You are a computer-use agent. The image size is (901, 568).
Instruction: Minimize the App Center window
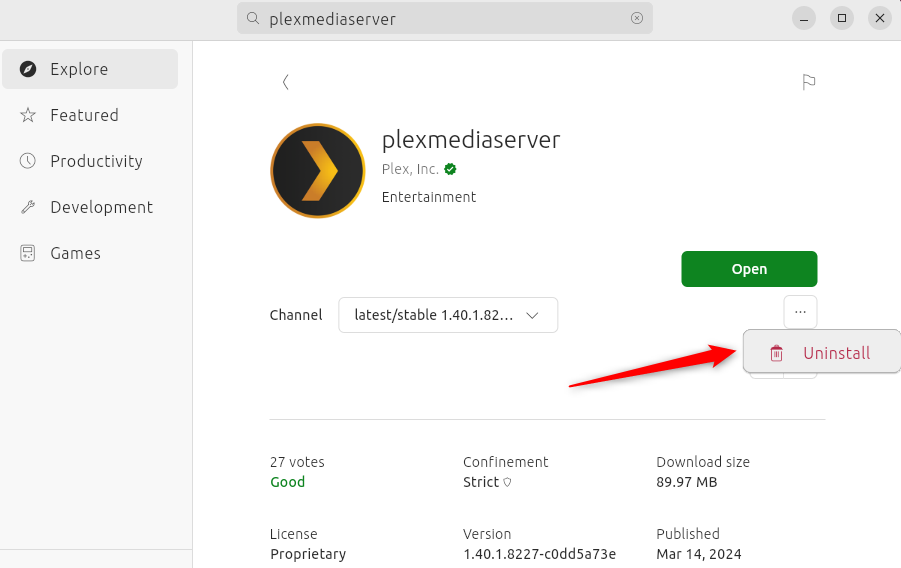(x=804, y=18)
